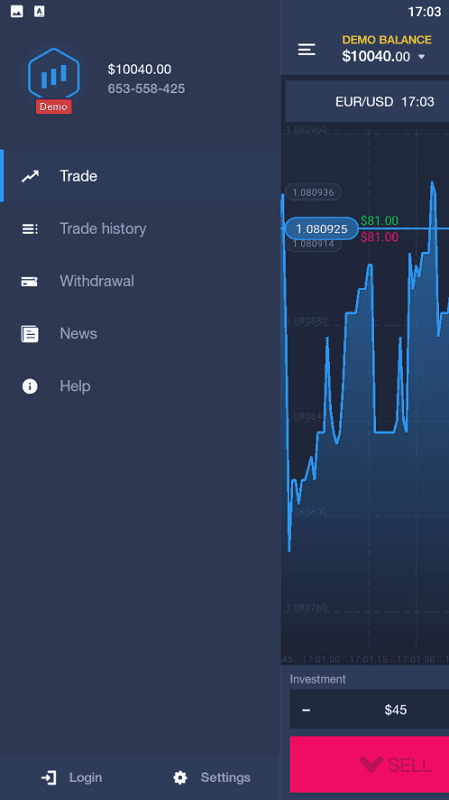Expand the demo balance dropdown arrow
Image resolution: width=449 pixels, height=800 pixels.
[421, 57]
